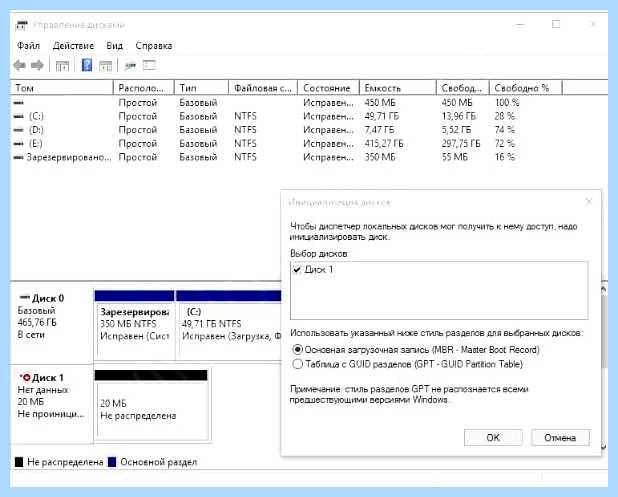Click NTFS cell in the (D:) row
The image size is (618, 497).
[x=245, y=130]
